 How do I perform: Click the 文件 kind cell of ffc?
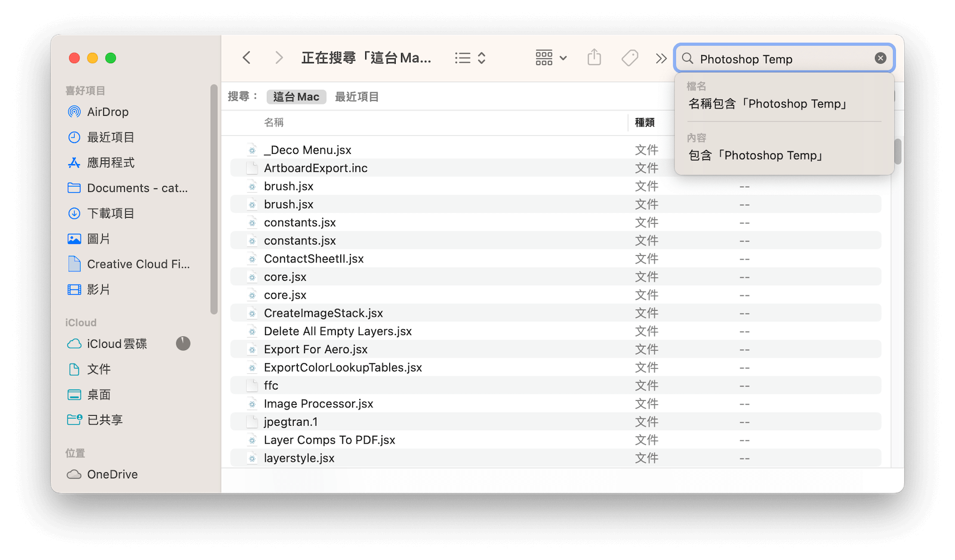[x=646, y=386]
